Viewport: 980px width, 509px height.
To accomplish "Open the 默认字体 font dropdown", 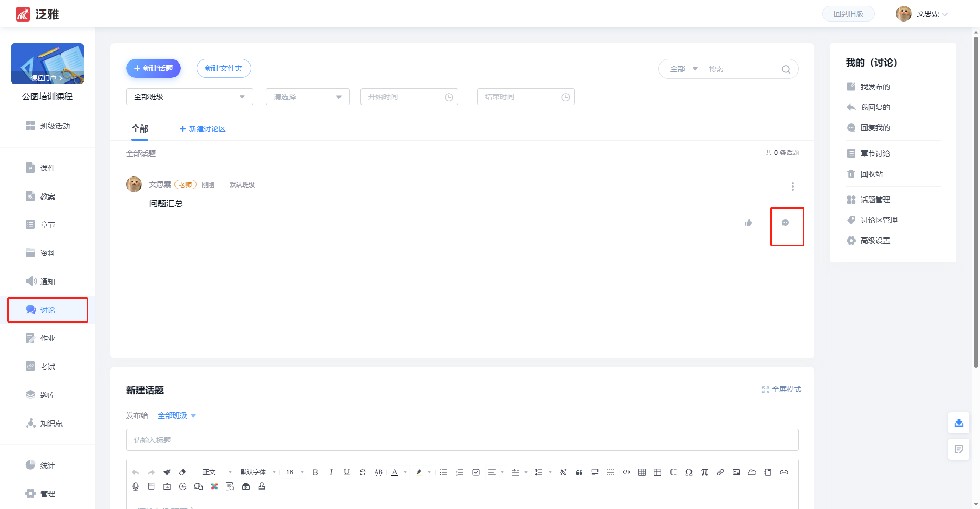I will point(258,472).
